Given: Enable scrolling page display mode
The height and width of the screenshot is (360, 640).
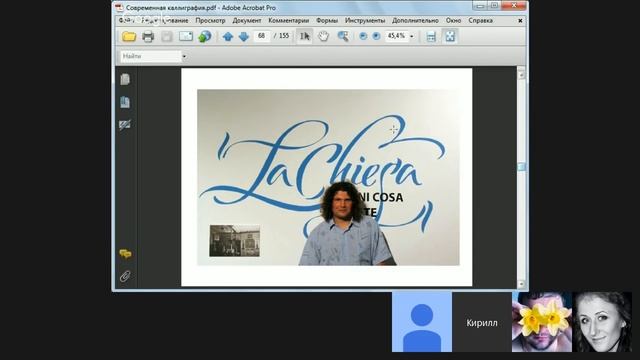Looking at the screenshot, I should pyautogui.click(x=431, y=36).
